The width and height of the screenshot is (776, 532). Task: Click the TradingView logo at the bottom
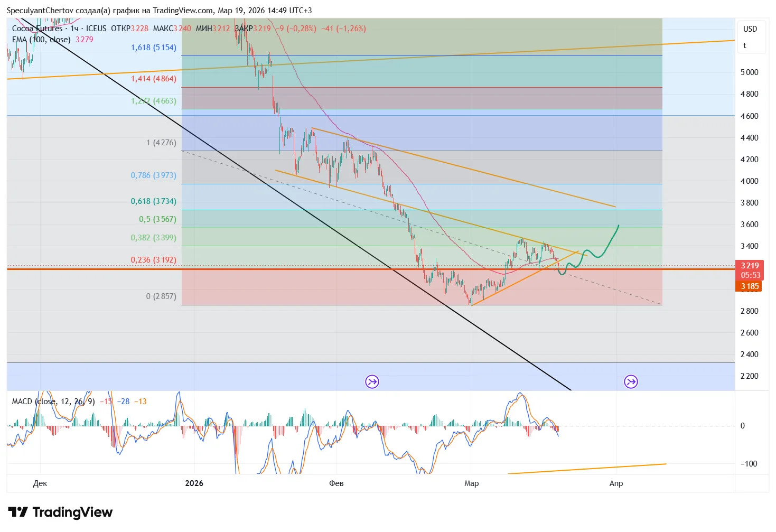(x=60, y=512)
